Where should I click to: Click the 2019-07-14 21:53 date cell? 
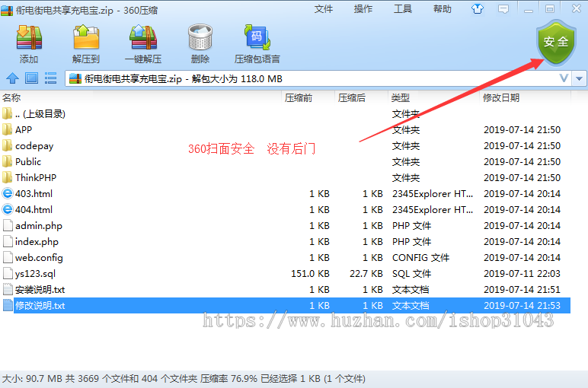tap(522, 306)
